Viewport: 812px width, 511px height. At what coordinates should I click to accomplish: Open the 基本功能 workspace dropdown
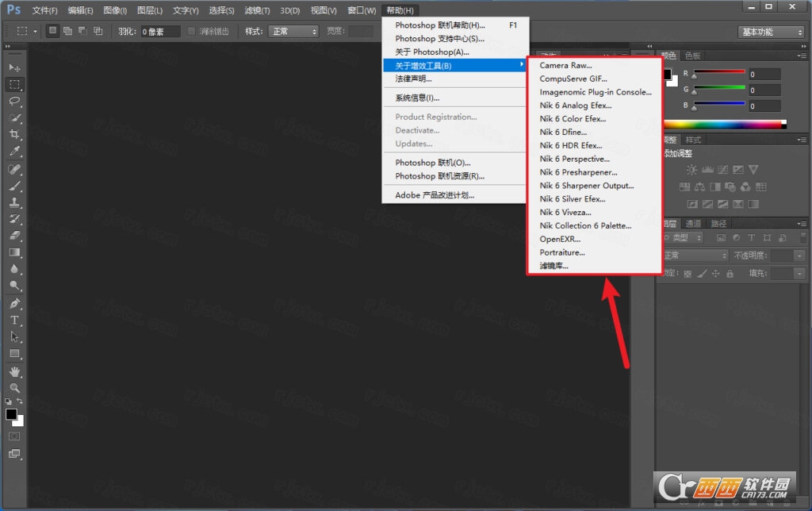coord(771,32)
